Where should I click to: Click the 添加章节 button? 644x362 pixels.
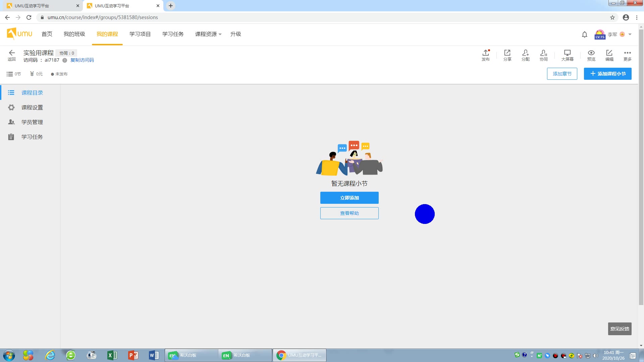click(562, 74)
